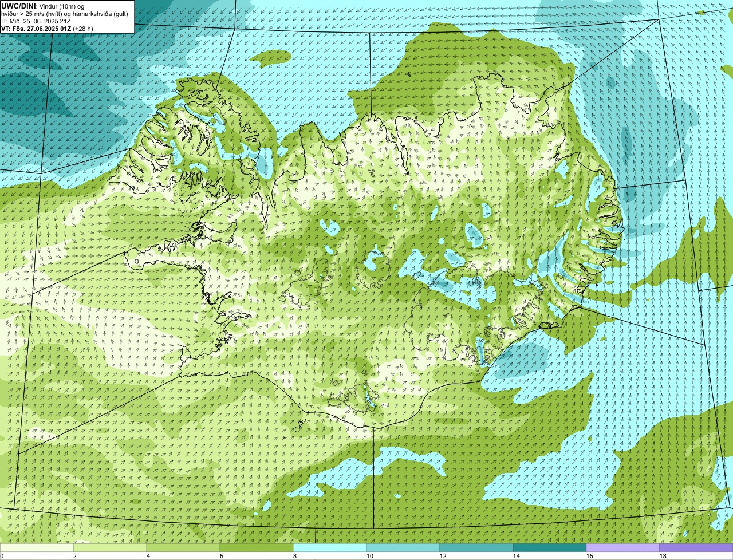This screenshot has height=560, width=733.
Task: Click the "UWC/DINI: Vindur (10m) og" title line
Action: coord(43,6)
